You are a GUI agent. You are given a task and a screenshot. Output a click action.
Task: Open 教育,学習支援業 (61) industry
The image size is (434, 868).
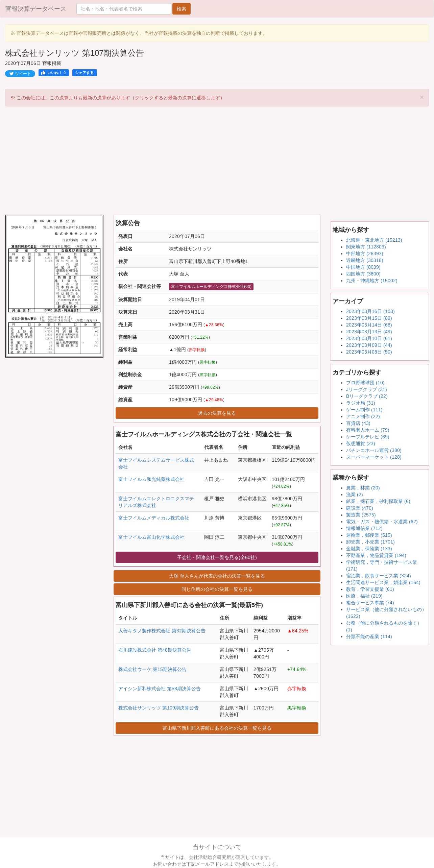[370, 589]
